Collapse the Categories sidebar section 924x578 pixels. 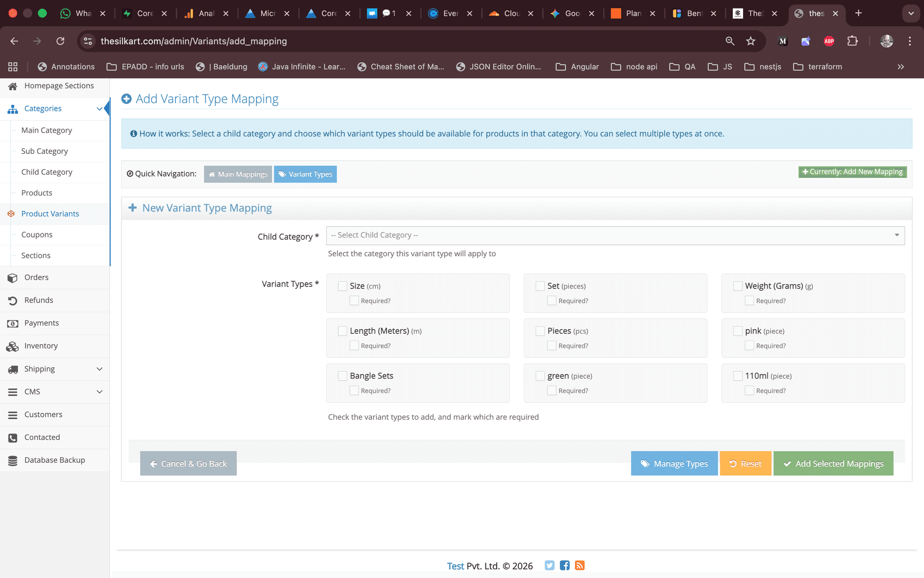click(100, 108)
